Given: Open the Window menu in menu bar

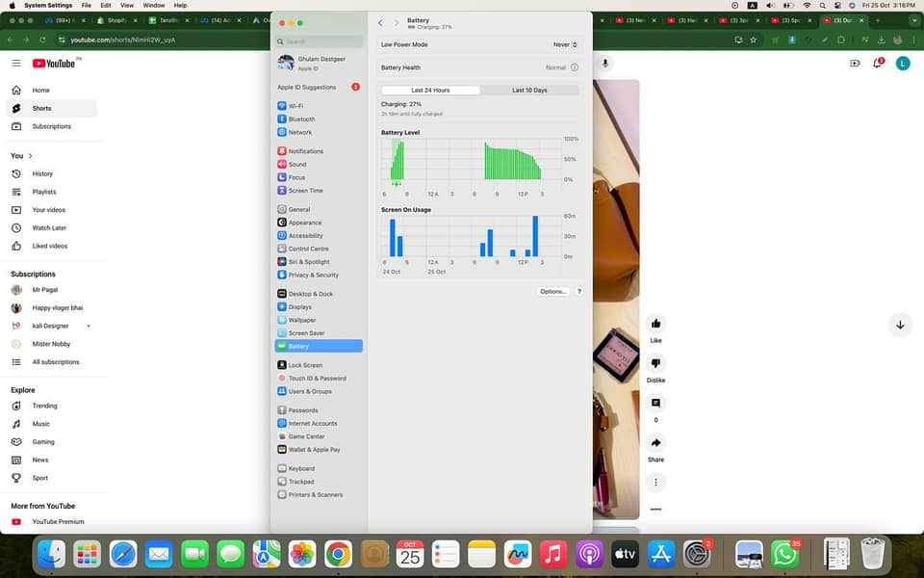Looking at the screenshot, I should pyautogui.click(x=153, y=6).
